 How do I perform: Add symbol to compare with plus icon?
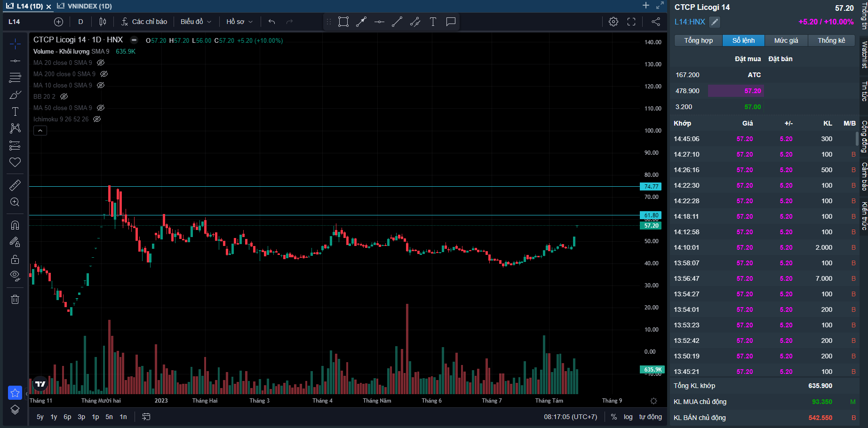(58, 22)
